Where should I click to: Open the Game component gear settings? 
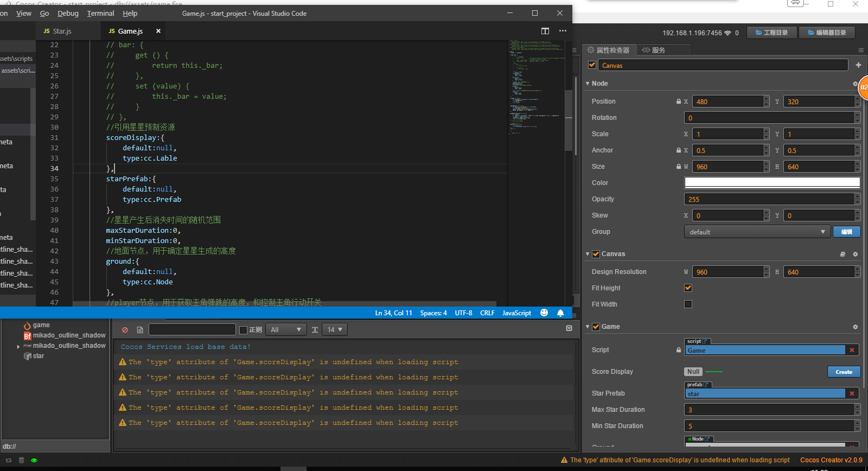[x=856, y=327]
